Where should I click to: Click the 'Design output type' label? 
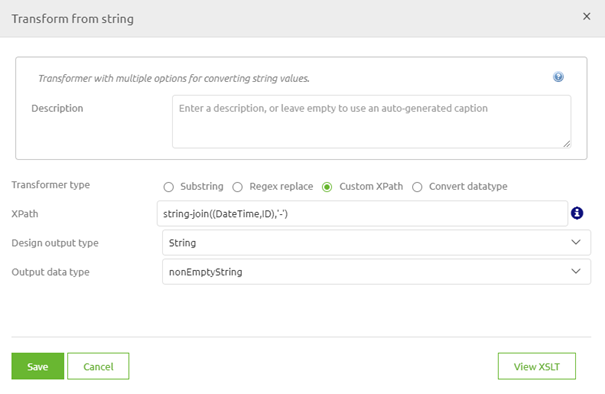point(55,243)
